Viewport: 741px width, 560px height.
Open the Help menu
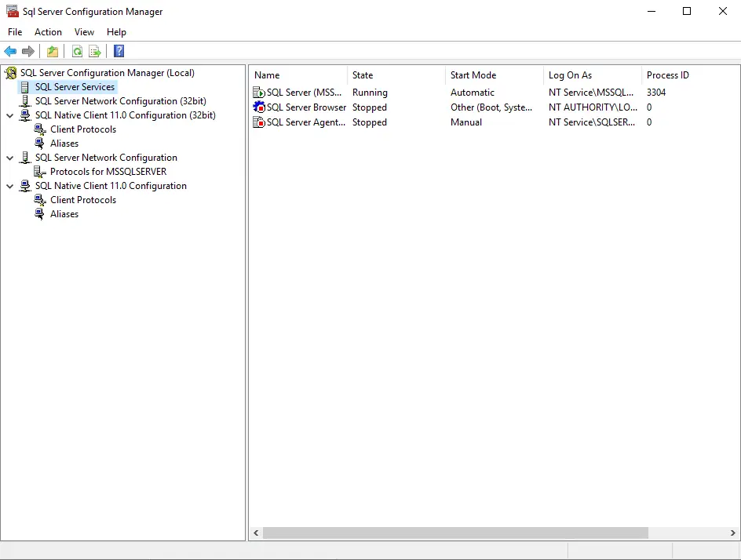tap(116, 32)
